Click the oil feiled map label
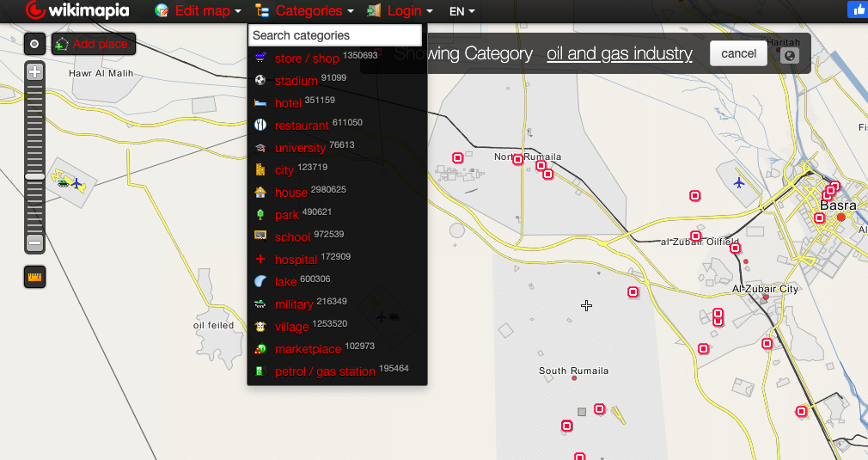The height and width of the screenshot is (460, 868). coord(214,325)
